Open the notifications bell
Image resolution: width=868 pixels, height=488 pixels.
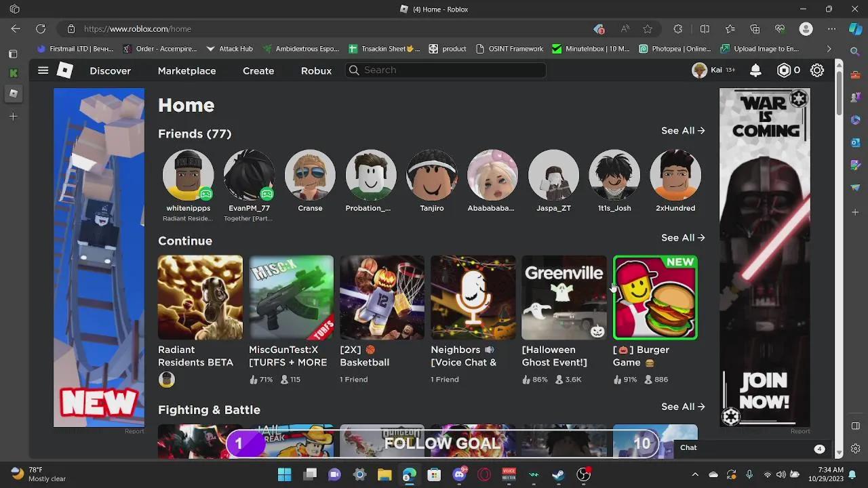(755, 70)
